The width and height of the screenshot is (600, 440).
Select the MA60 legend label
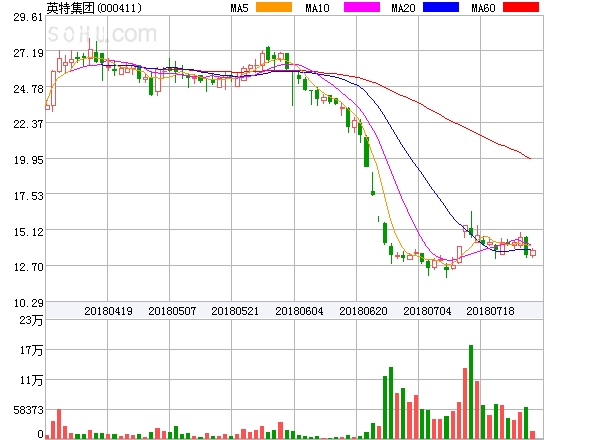tap(483, 8)
